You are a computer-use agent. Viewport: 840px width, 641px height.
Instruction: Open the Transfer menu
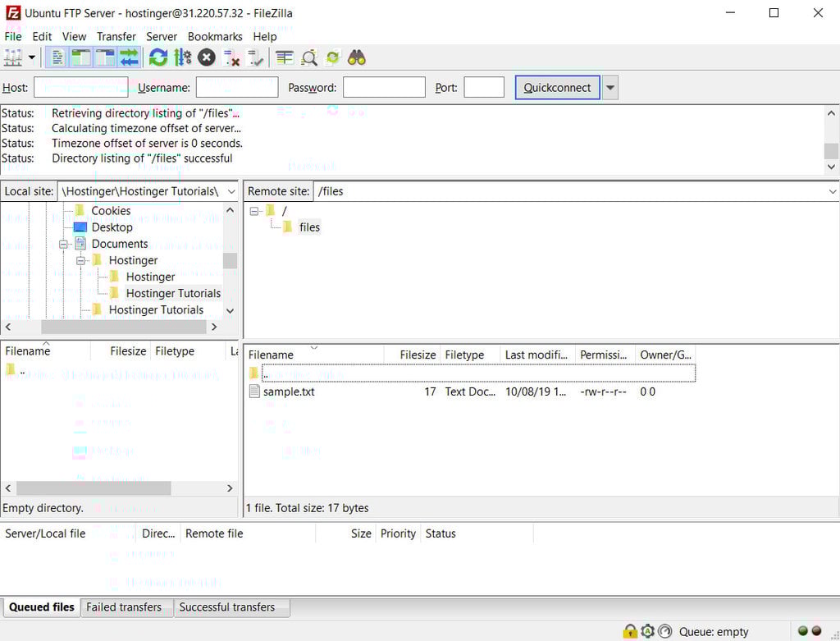(116, 37)
